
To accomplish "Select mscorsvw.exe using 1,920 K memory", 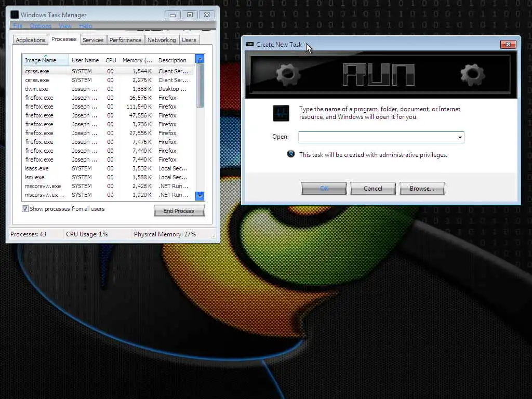I will tap(109, 195).
